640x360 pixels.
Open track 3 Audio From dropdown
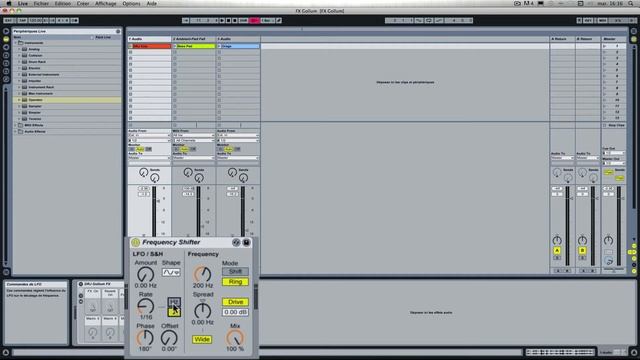click(x=238, y=136)
